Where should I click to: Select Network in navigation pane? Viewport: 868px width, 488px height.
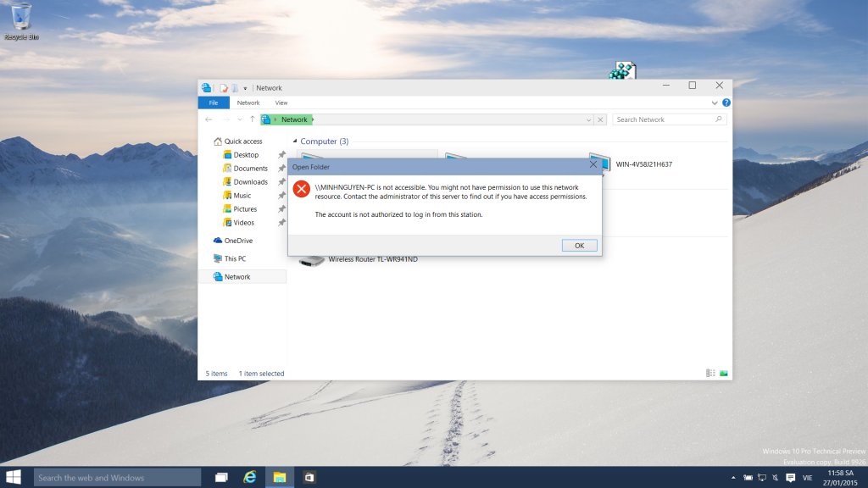(242, 277)
